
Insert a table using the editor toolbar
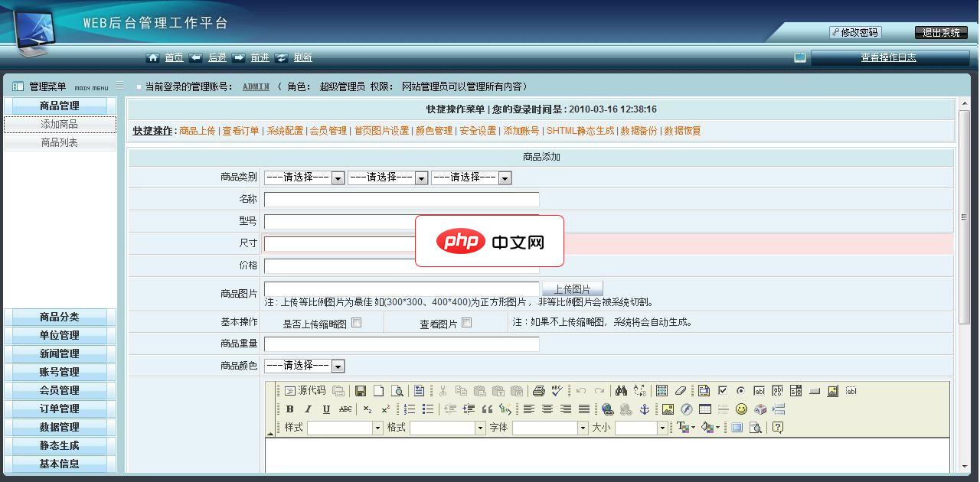pos(704,409)
